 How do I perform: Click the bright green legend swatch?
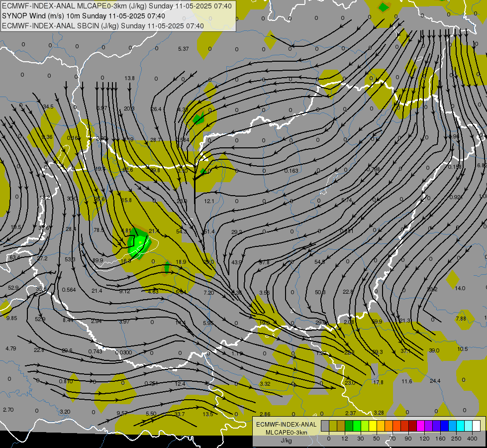pyautogui.click(x=357, y=426)
